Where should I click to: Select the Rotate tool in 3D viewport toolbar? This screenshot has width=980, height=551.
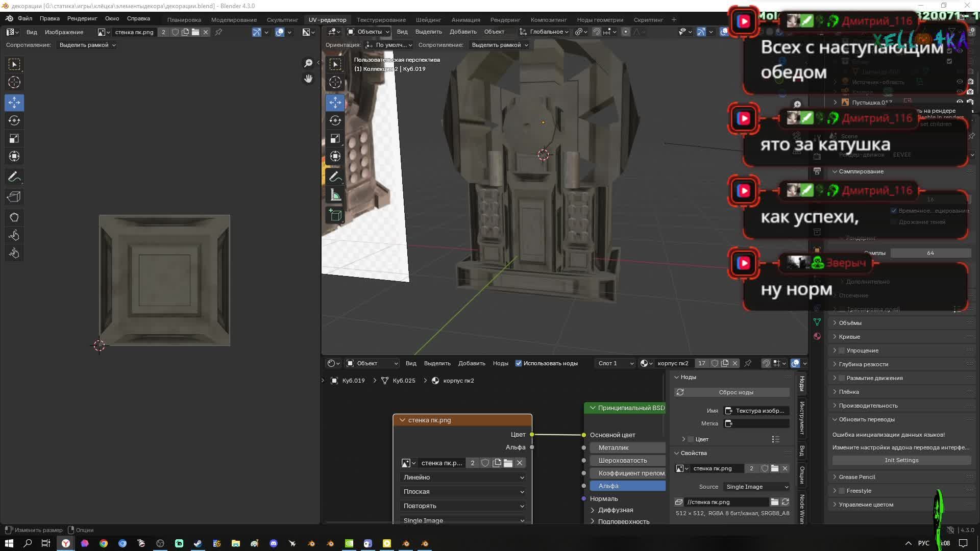(x=335, y=120)
